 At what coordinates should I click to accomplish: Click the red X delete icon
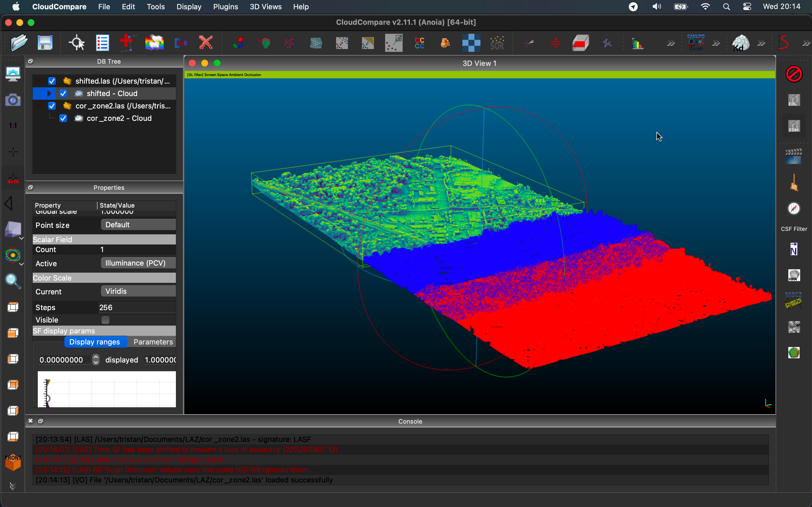coord(206,43)
